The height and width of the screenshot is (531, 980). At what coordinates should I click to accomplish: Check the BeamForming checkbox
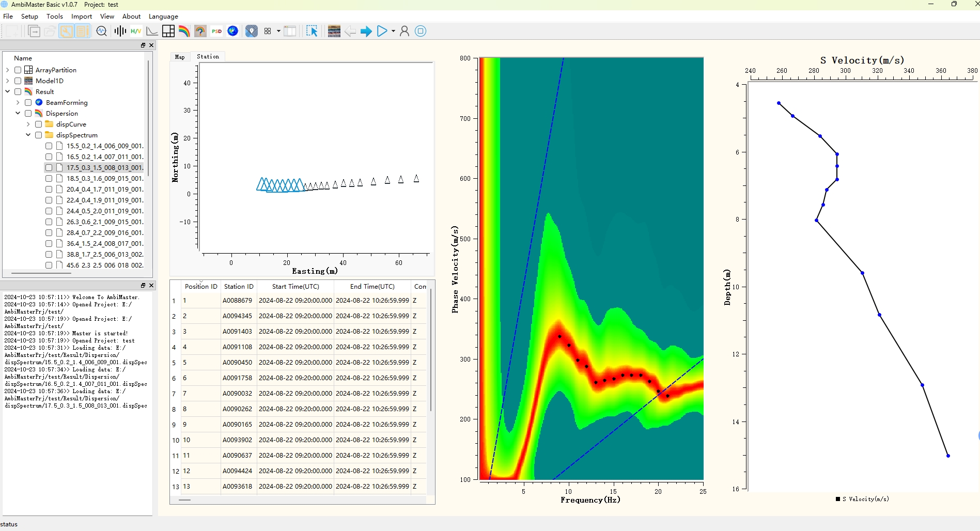28,102
